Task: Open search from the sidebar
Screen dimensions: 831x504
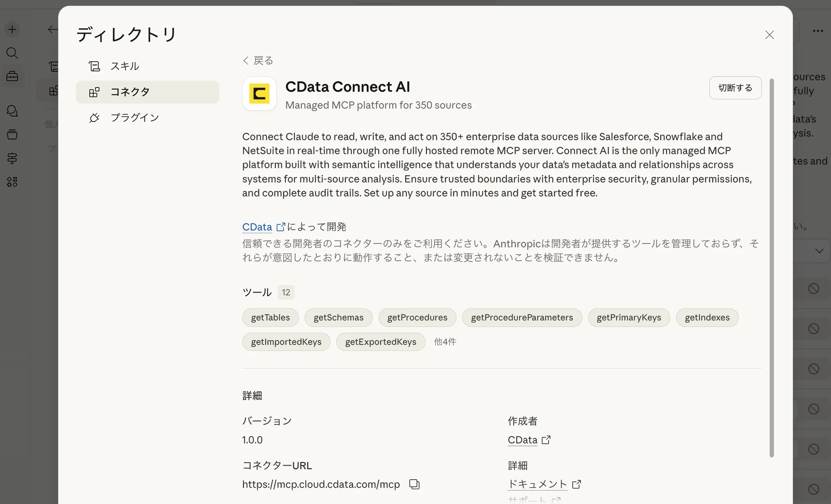Action: (x=12, y=53)
